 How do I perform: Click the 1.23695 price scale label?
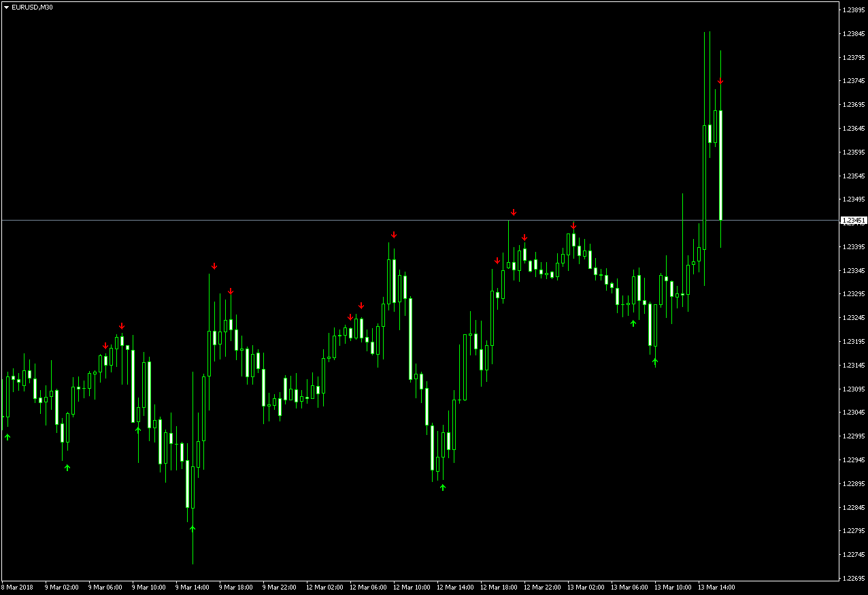tap(854, 105)
